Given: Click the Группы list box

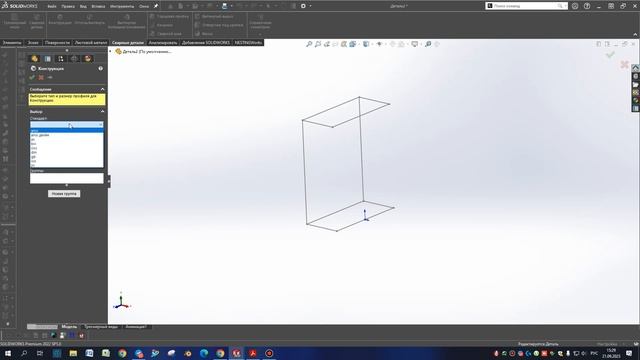Looking at the screenshot, I should point(67,178).
